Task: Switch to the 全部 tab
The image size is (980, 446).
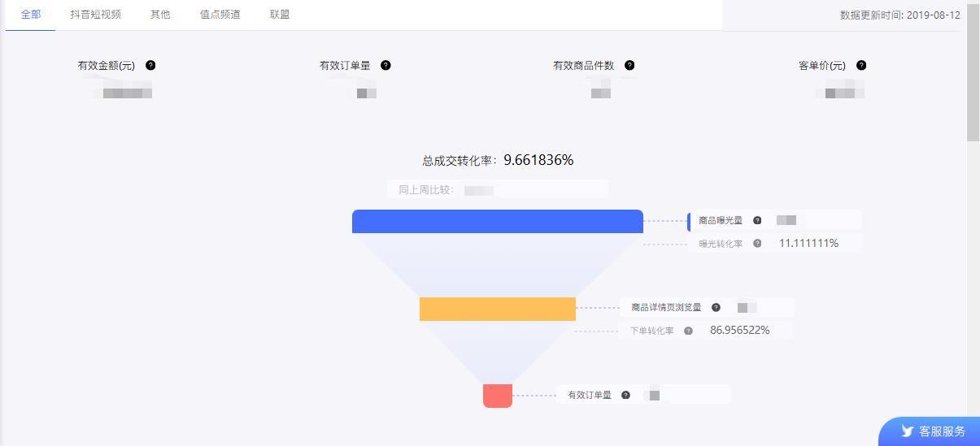Action: [x=31, y=15]
